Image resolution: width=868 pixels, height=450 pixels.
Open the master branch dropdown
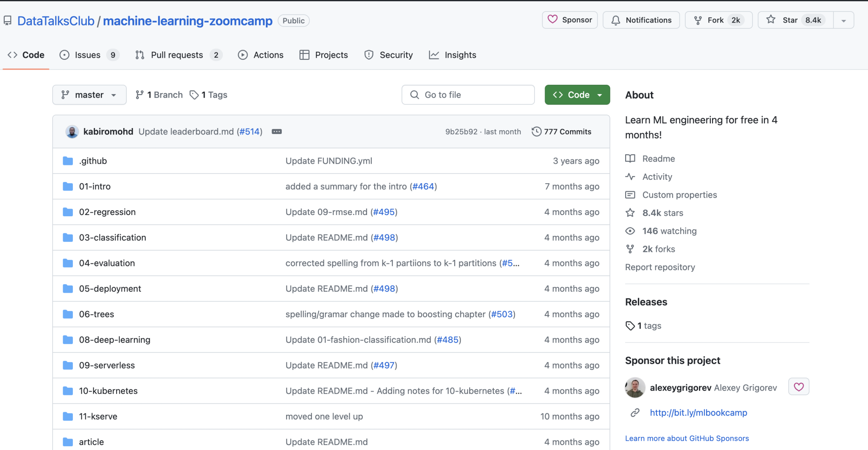89,95
